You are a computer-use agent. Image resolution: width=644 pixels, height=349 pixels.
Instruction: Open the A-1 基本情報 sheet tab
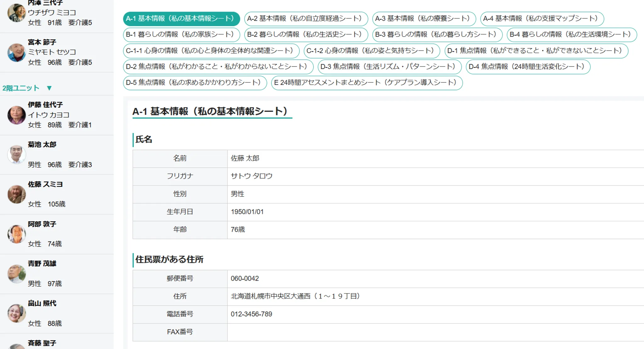point(181,19)
